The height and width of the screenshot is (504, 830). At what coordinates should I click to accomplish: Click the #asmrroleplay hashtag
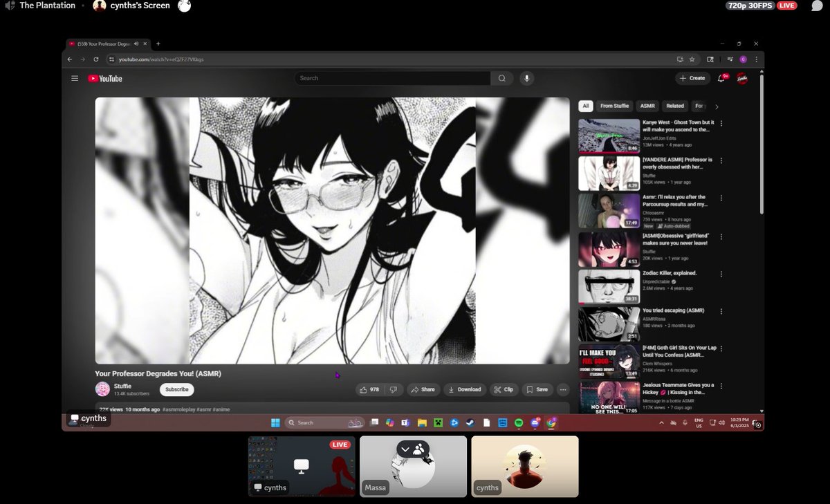point(178,409)
